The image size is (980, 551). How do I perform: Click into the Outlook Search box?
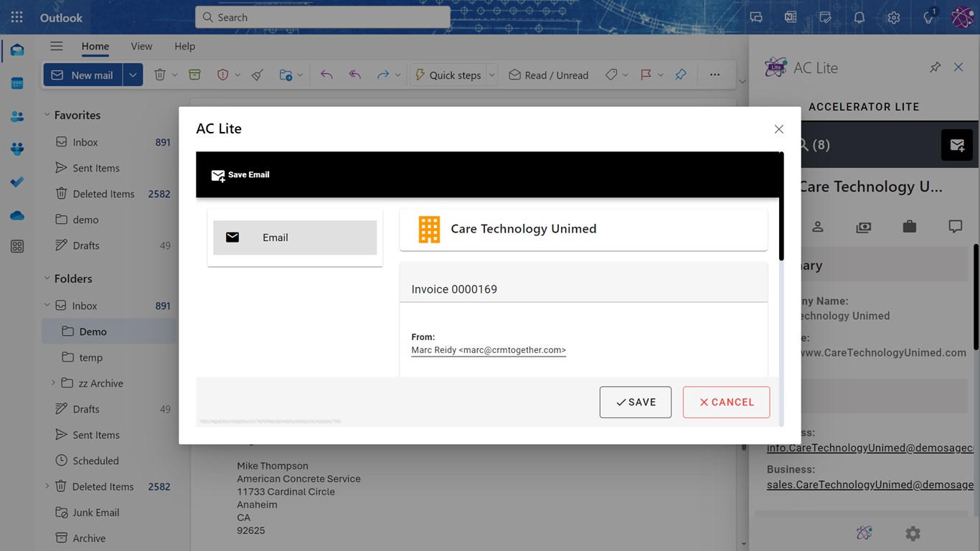(x=323, y=17)
